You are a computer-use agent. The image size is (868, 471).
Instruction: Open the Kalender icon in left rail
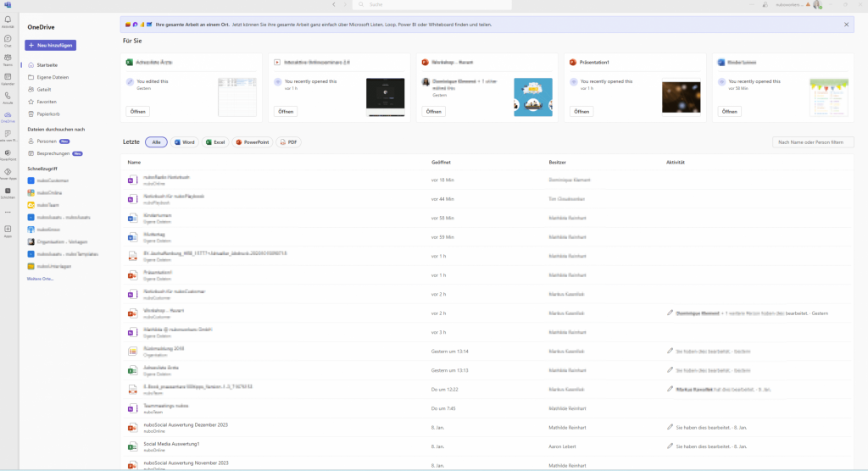pyautogui.click(x=8, y=77)
